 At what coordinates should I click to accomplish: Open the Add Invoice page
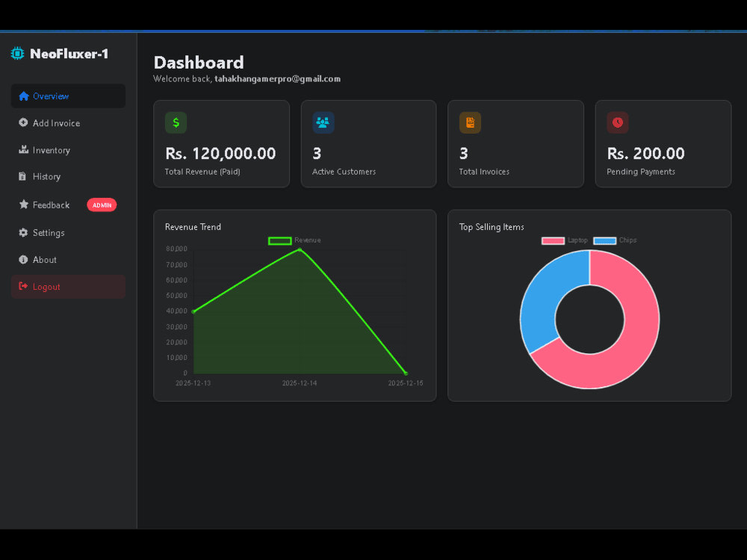point(68,123)
